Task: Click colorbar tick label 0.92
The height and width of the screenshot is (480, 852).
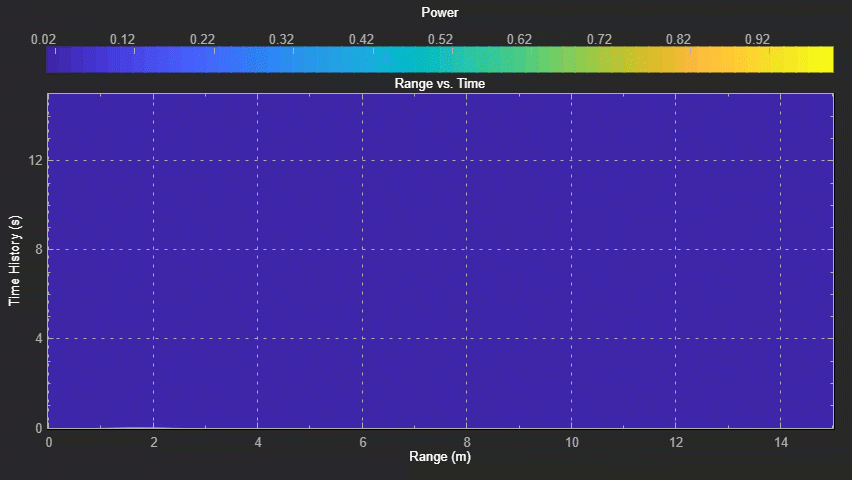Action: 757,40
